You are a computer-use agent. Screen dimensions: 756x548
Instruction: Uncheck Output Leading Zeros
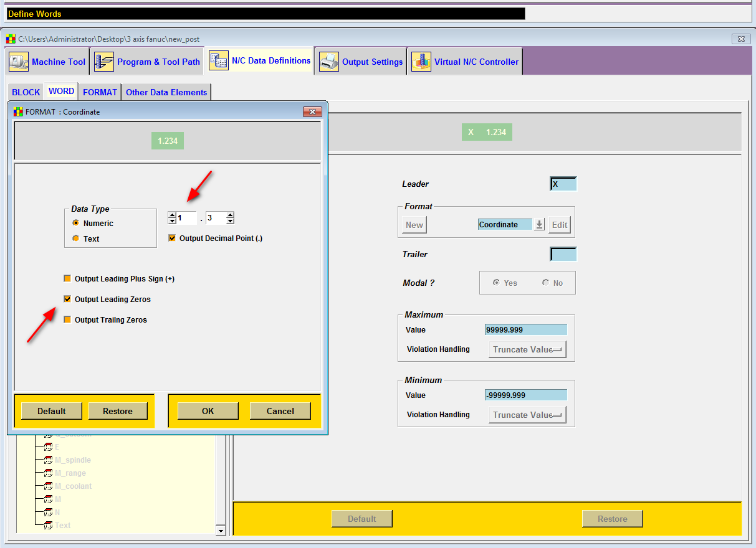67,300
